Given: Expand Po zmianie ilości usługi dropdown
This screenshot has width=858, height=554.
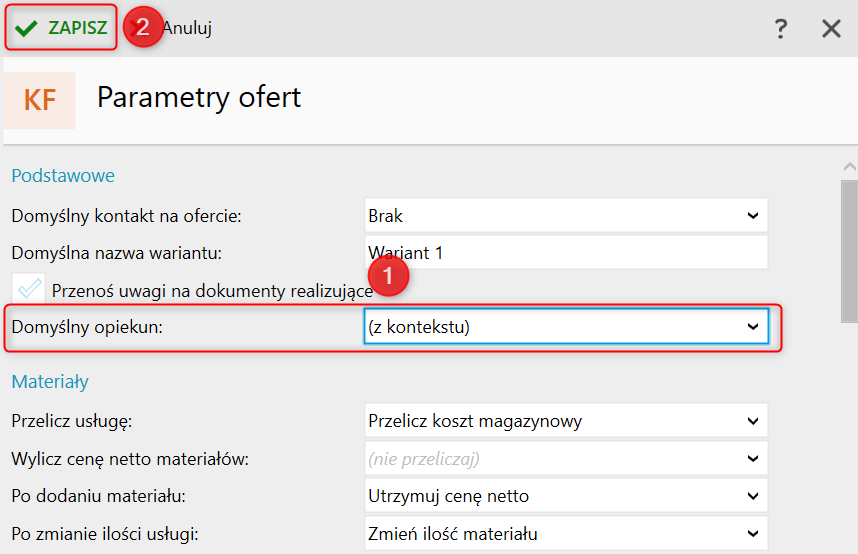Looking at the screenshot, I should (x=566, y=534).
